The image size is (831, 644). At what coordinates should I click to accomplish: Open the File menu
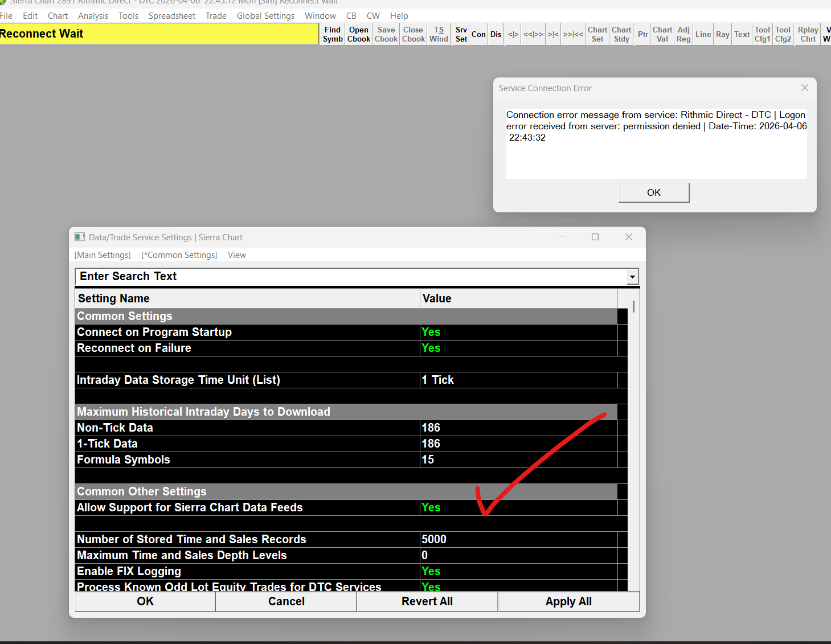(x=6, y=16)
